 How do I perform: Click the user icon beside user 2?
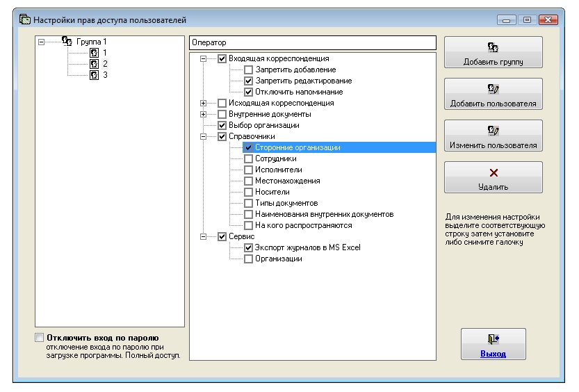(94, 64)
